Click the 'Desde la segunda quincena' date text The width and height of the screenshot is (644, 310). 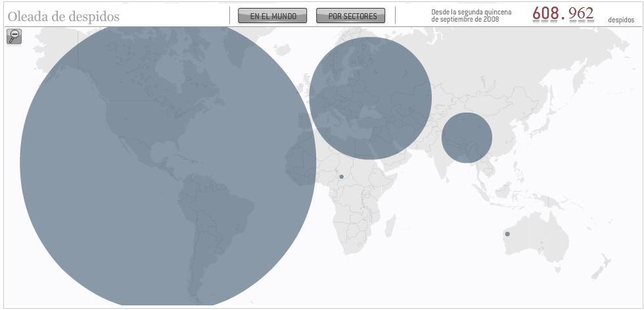[472, 16]
